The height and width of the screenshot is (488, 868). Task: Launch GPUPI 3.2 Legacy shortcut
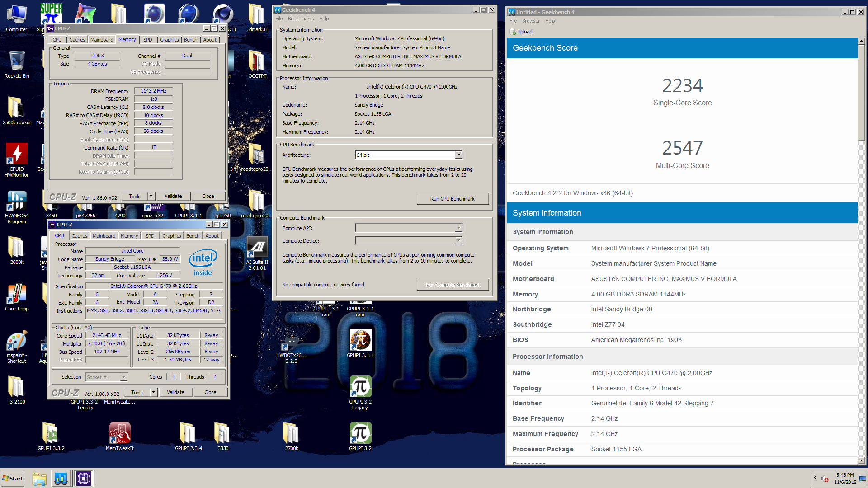tap(360, 393)
